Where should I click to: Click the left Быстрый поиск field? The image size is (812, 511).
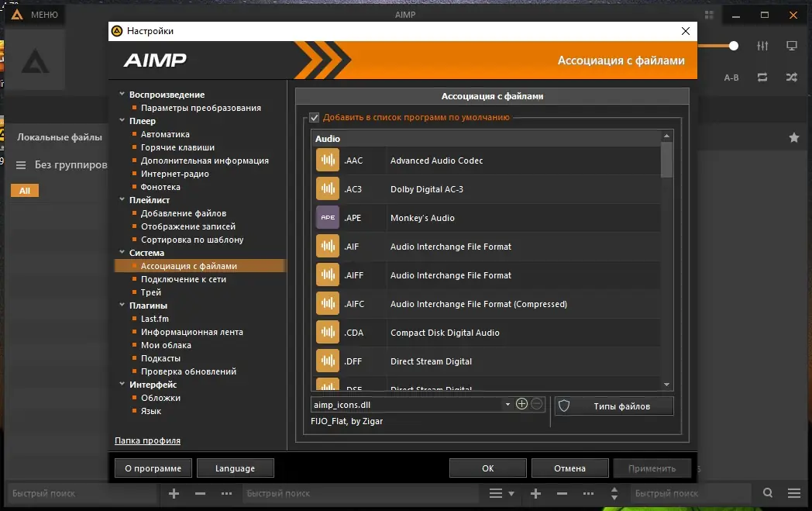pos(82,493)
